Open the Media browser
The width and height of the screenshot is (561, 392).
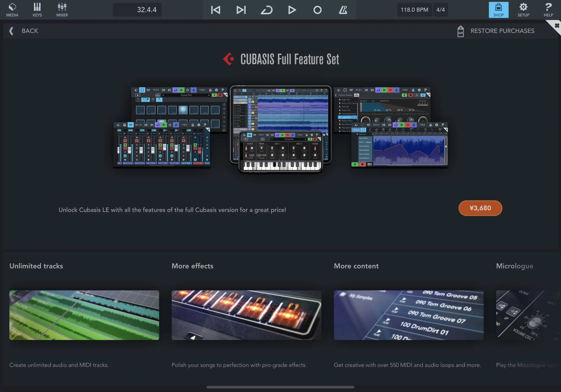tap(12, 10)
